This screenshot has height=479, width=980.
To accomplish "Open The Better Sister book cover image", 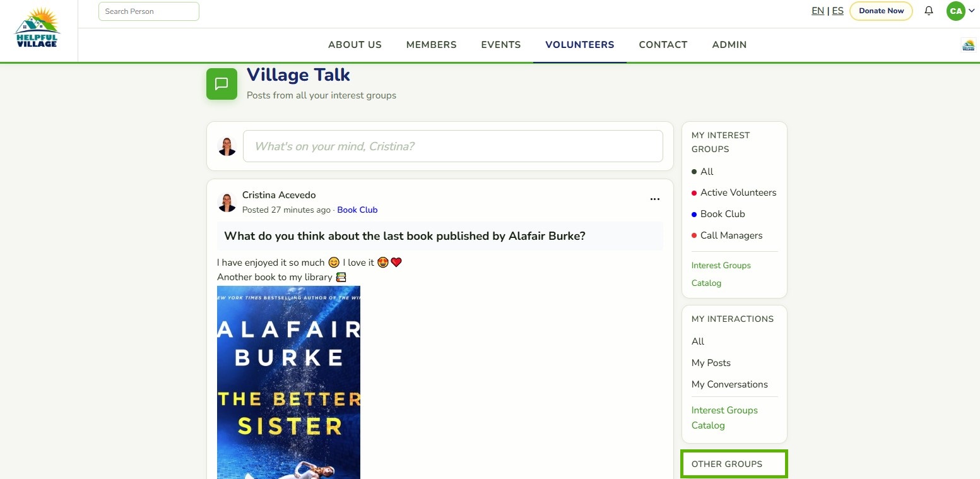I will coord(288,382).
